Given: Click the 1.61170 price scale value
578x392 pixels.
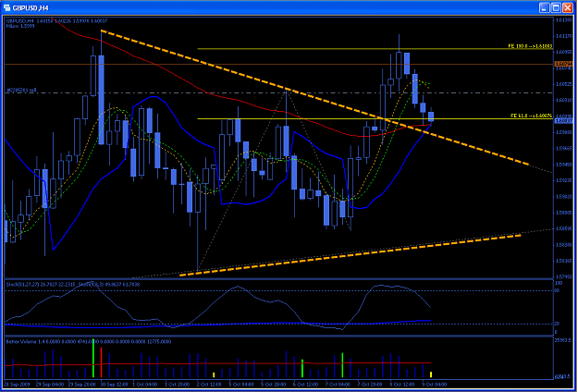Looking at the screenshot, I should pos(563,36).
